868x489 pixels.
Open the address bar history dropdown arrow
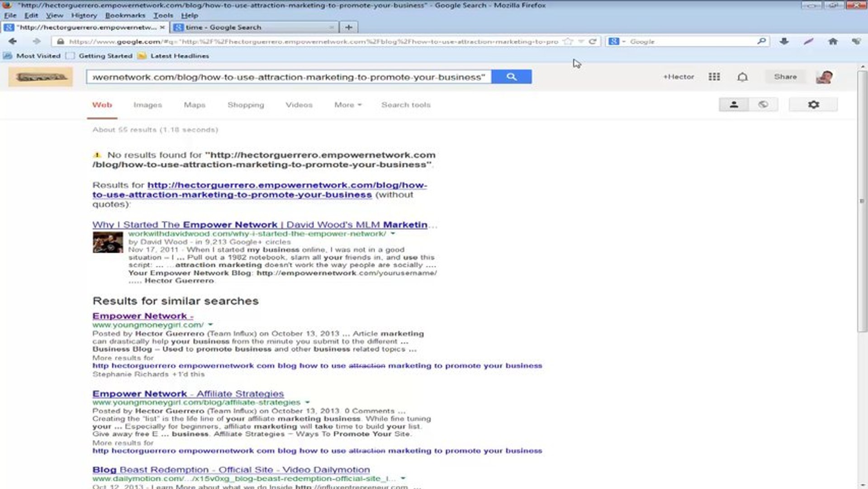point(581,41)
